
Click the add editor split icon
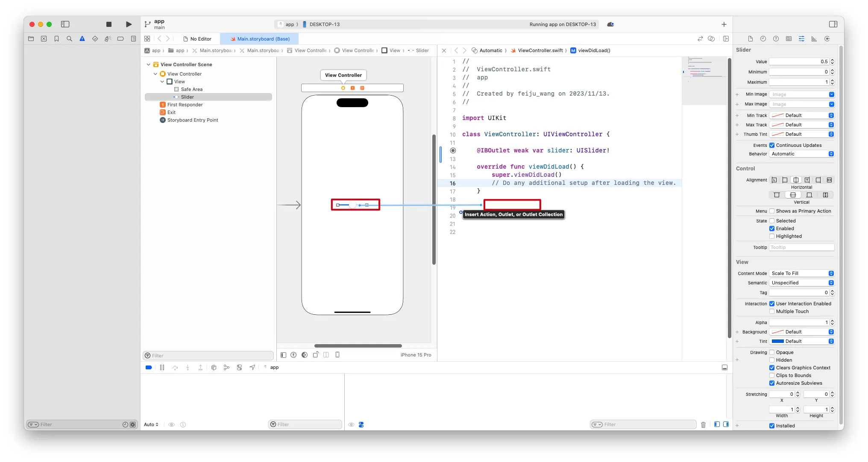coord(726,39)
